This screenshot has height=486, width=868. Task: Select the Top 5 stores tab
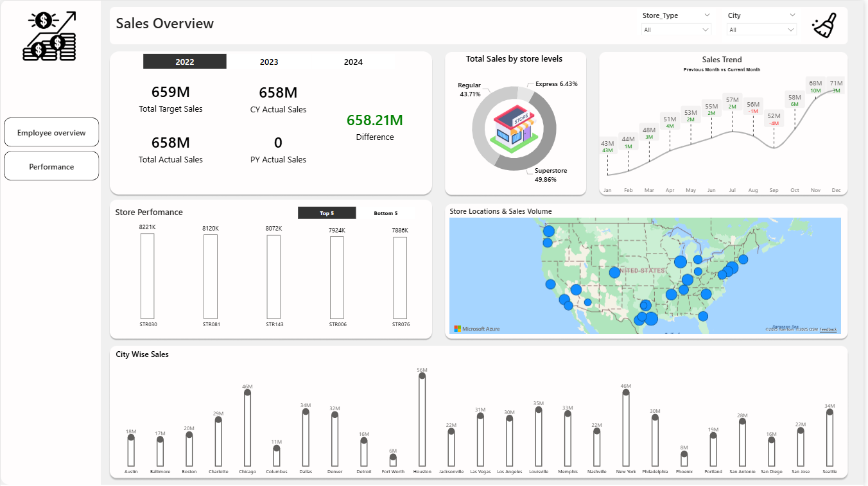327,213
